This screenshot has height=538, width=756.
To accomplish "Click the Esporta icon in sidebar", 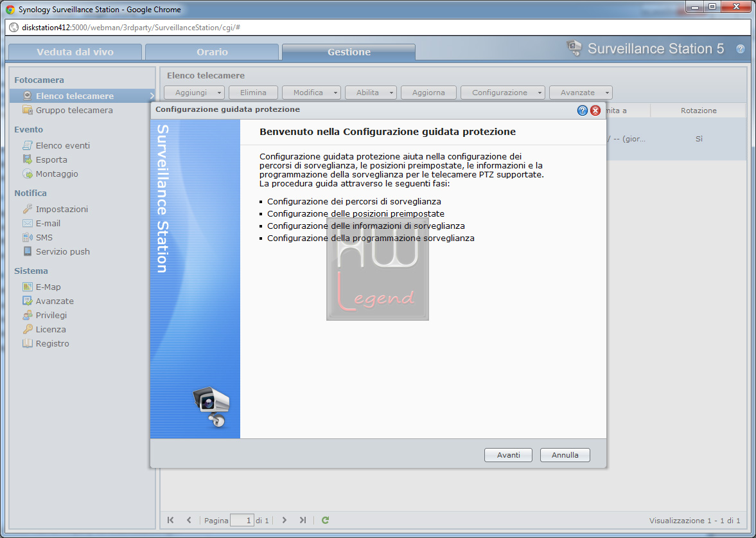I will click(x=28, y=159).
